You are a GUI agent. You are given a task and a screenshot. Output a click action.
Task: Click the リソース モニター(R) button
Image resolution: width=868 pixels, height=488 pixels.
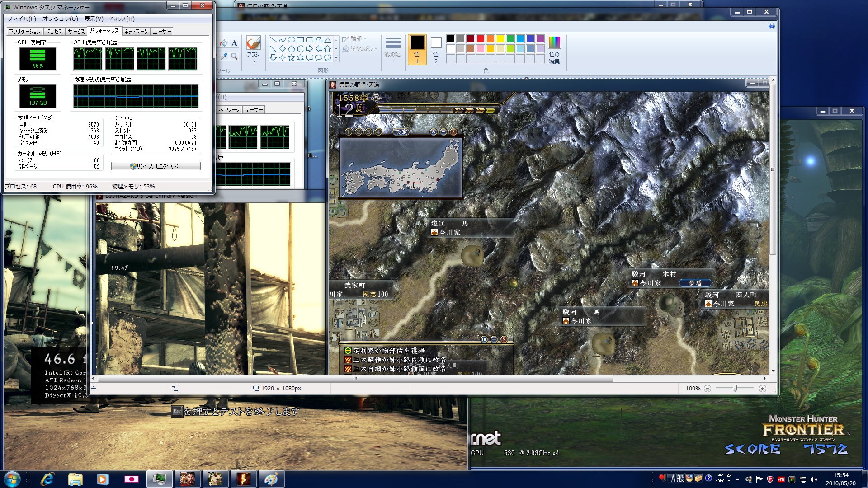click(156, 166)
